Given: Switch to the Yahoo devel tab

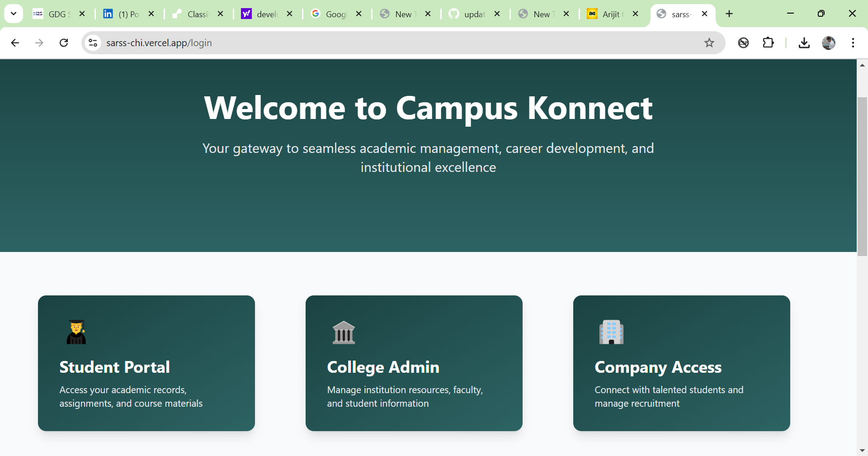Looking at the screenshot, I should 259,14.
